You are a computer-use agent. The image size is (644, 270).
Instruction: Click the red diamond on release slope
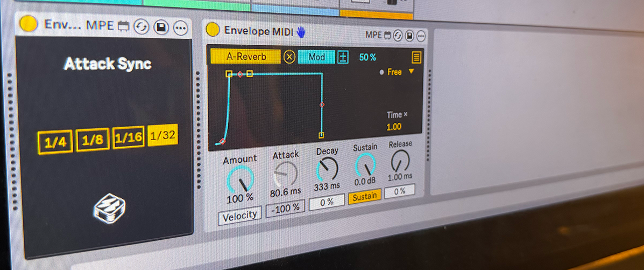[322, 105]
